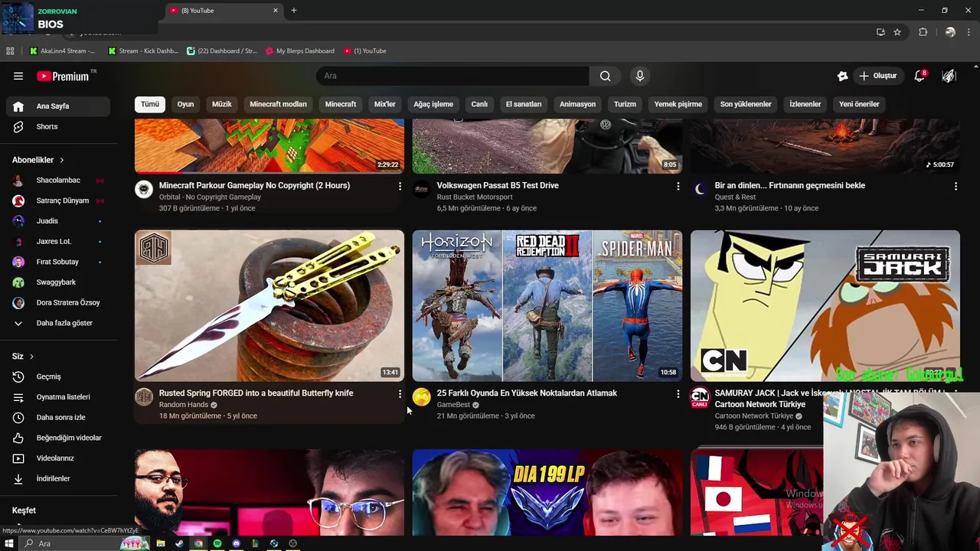This screenshot has width=980, height=551.
Task: Open the Chrome apps grid in bookmarks bar
Action: click(10, 51)
